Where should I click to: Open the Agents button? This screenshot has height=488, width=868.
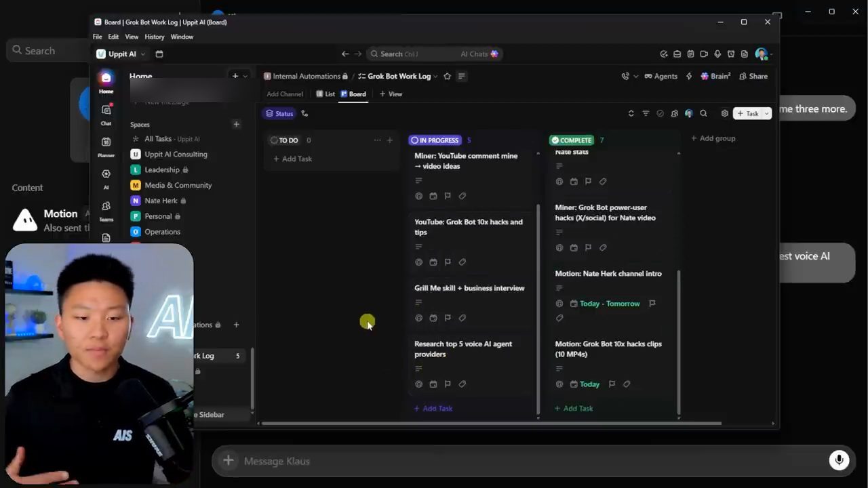click(x=660, y=77)
